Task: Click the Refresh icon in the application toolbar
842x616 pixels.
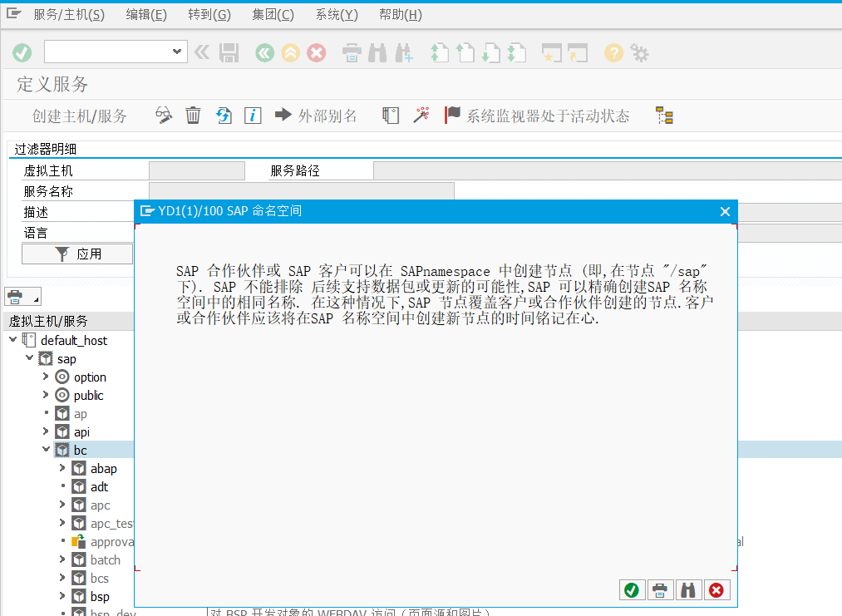Action: coord(224,115)
